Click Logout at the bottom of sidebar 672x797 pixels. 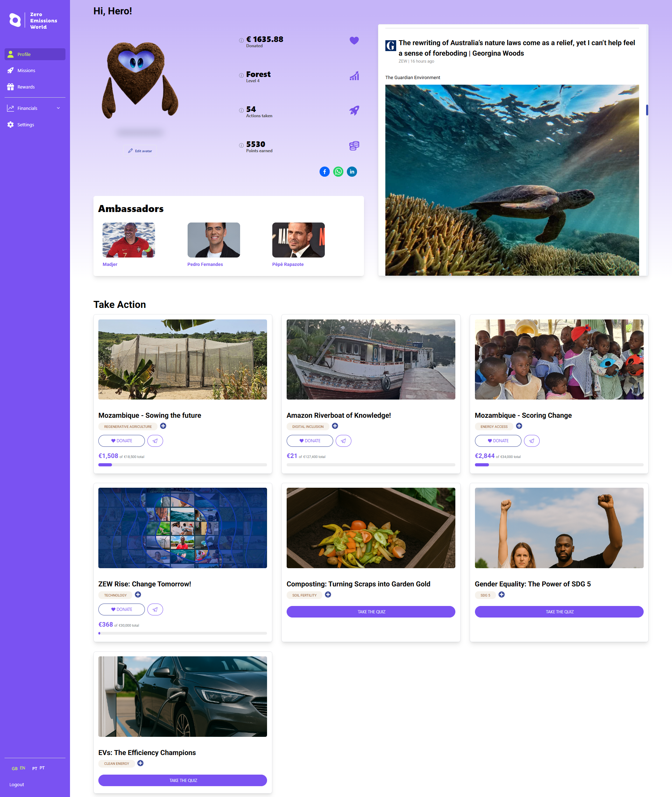[x=17, y=784]
